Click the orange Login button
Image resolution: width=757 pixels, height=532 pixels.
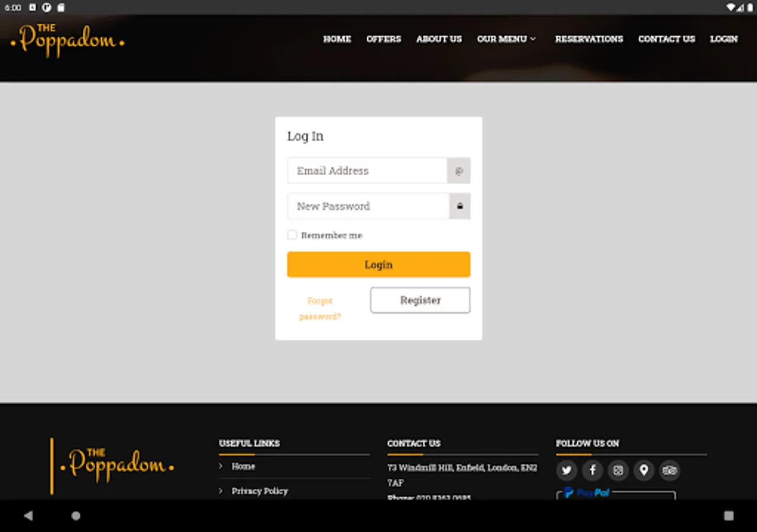[x=378, y=264]
